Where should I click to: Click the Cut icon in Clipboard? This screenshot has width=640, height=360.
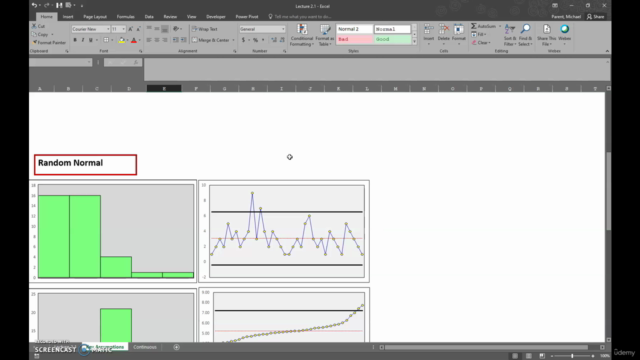(34, 26)
